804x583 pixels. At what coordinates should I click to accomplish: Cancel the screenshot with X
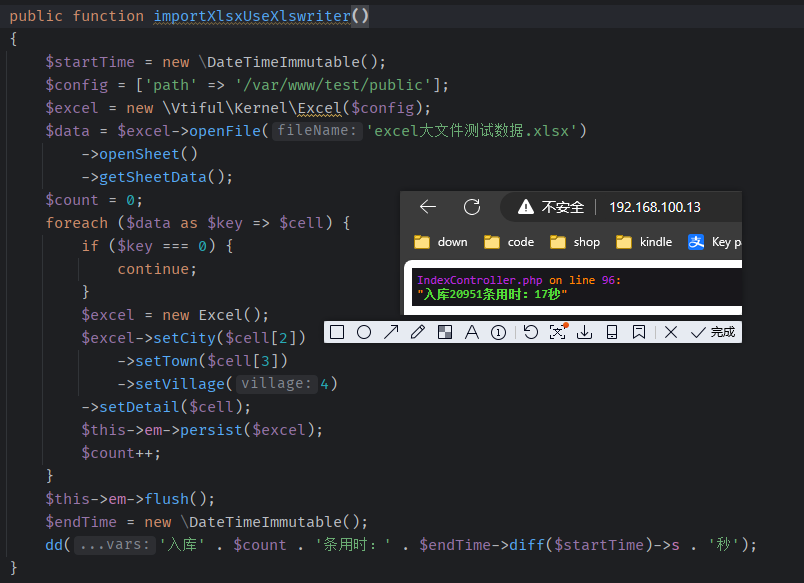click(x=671, y=332)
